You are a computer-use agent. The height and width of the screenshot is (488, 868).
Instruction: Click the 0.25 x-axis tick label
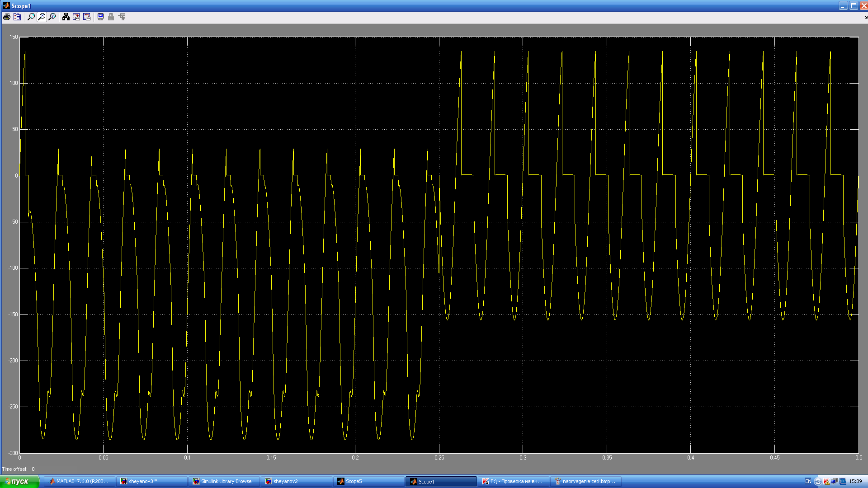(x=439, y=458)
